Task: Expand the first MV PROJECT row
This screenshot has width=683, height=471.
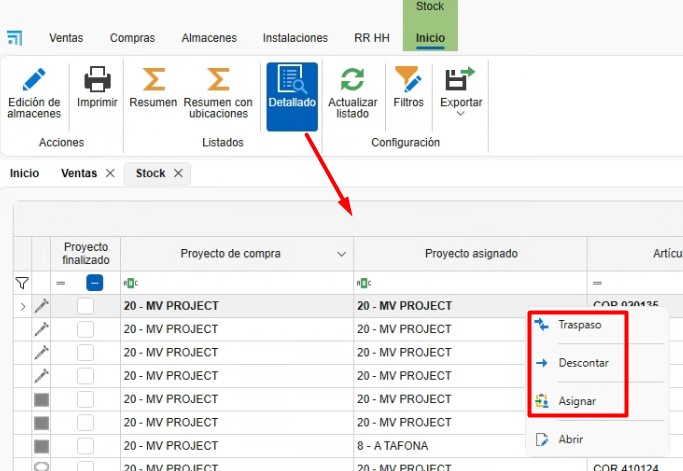Action: 23,307
